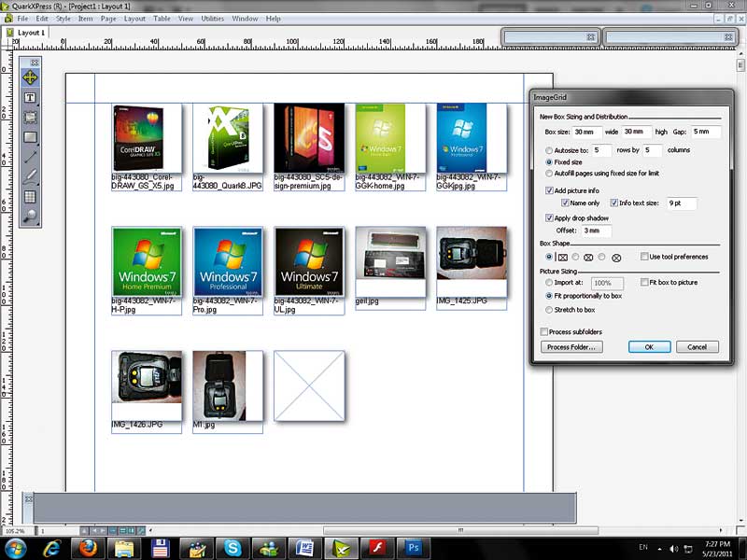Viewport: 747px width, 560px height.
Task: Open the Layout menu
Action: pyautogui.click(x=134, y=19)
